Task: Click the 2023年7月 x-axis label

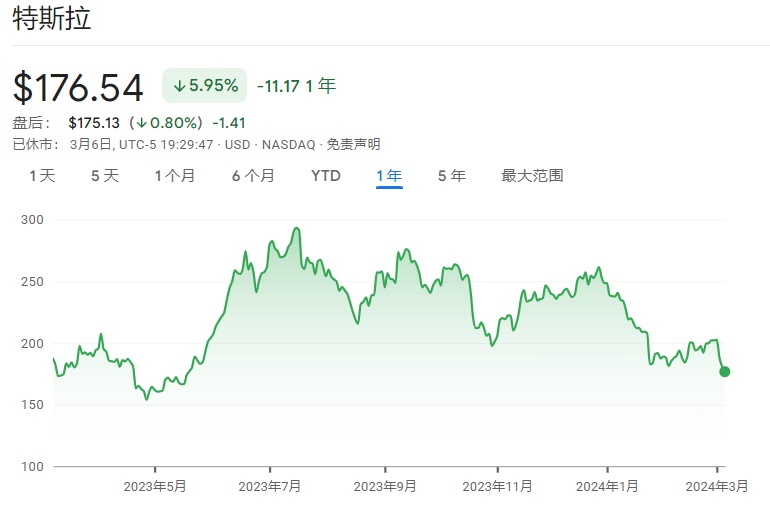Action: pyautogui.click(x=270, y=486)
